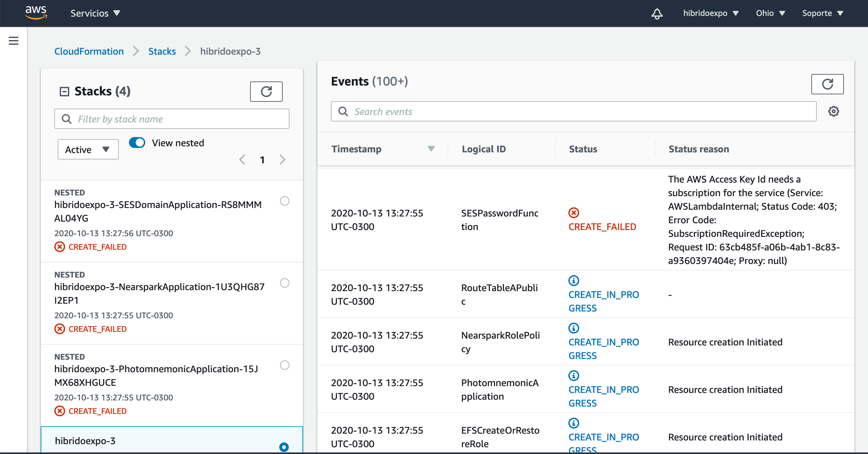Open the Servicios dropdown menu
Image resolution: width=868 pixels, height=454 pixels.
click(x=95, y=13)
